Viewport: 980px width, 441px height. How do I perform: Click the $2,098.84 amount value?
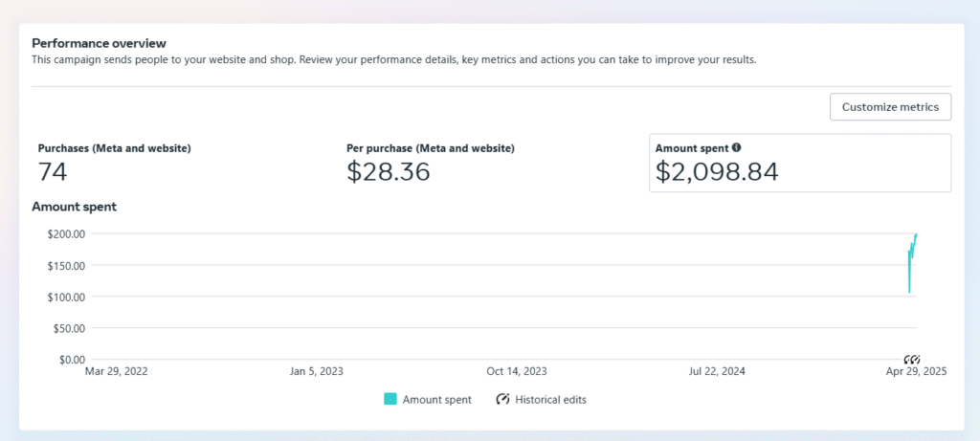[x=717, y=171]
